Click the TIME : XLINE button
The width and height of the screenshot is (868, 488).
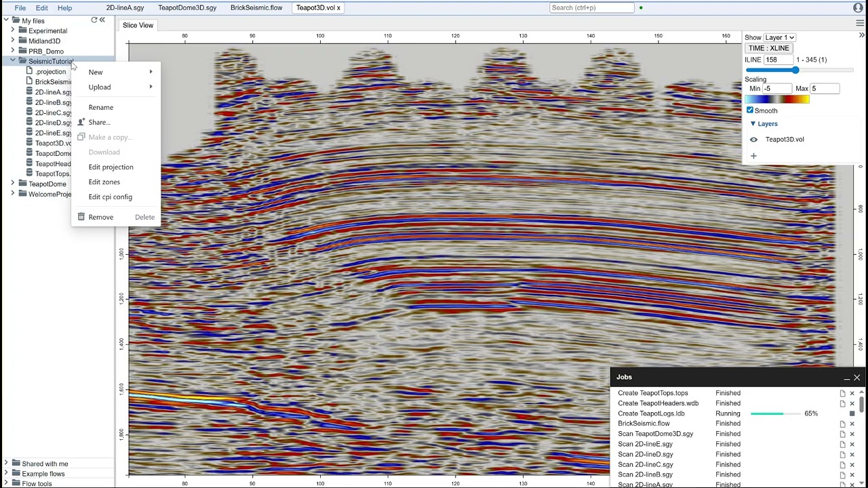coord(768,48)
